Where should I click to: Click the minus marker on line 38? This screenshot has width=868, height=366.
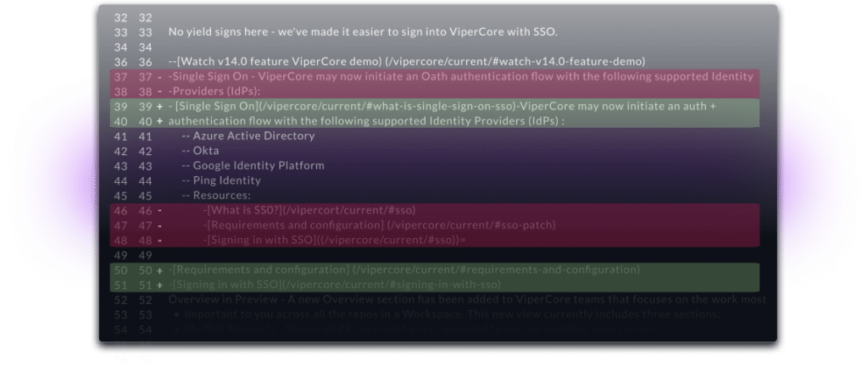[160, 91]
